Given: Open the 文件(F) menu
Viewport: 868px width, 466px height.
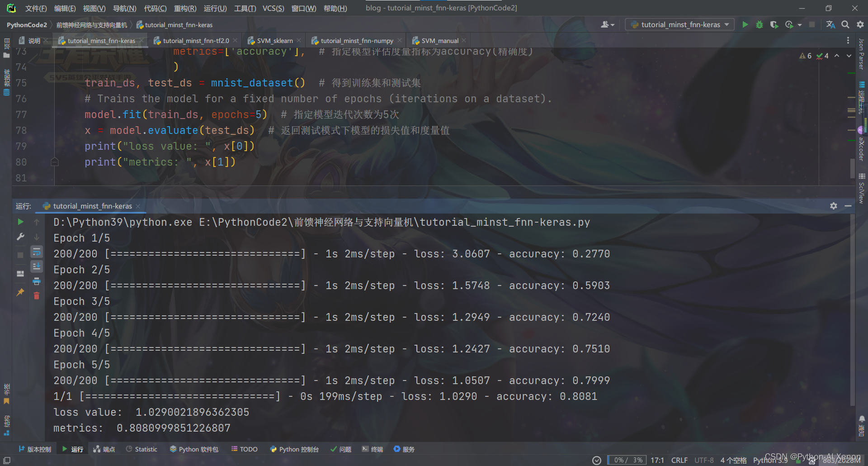Looking at the screenshot, I should pyautogui.click(x=36, y=8).
